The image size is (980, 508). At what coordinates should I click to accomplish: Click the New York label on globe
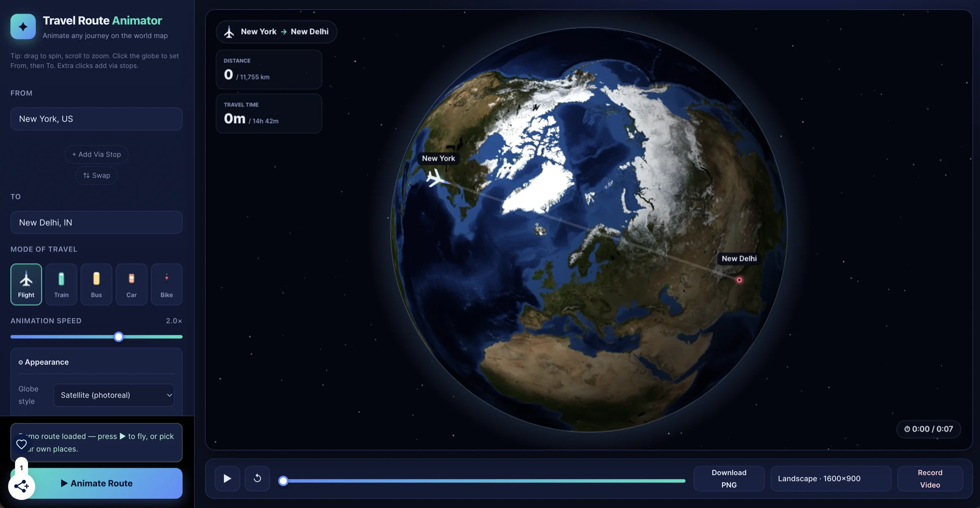point(438,158)
